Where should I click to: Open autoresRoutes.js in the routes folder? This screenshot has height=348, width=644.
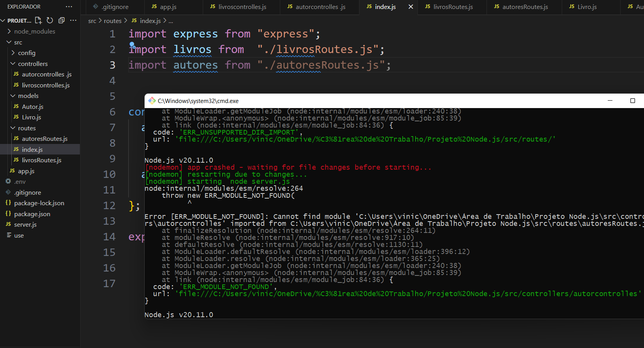tap(40, 138)
